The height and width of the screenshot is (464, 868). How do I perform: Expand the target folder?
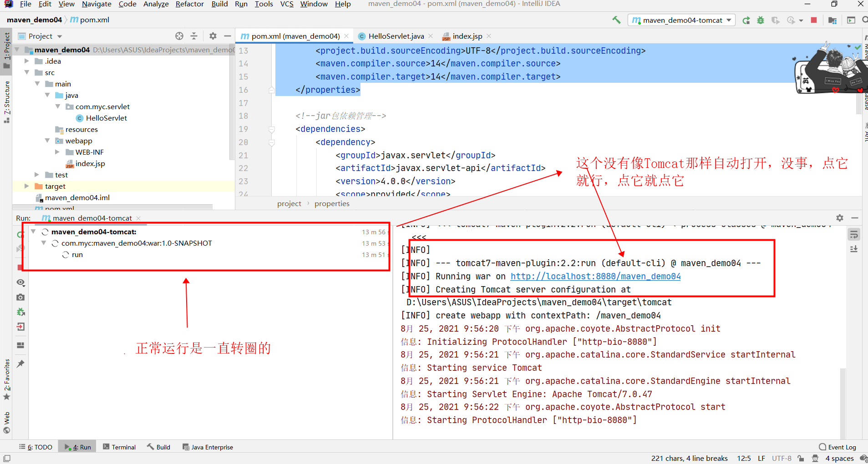pyautogui.click(x=27, y=186)
